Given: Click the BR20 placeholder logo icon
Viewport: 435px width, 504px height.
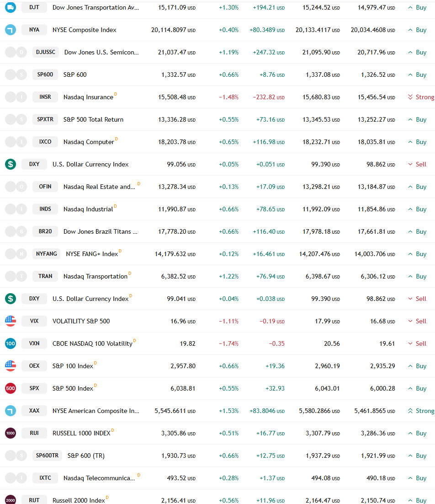Looking at the screenshot, I should pos(16,231).
